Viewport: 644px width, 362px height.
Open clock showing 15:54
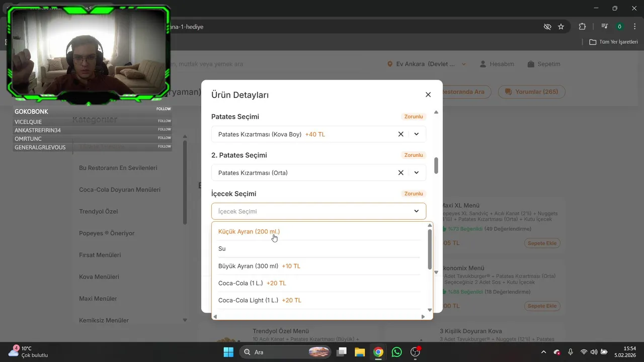click(625, 351)
